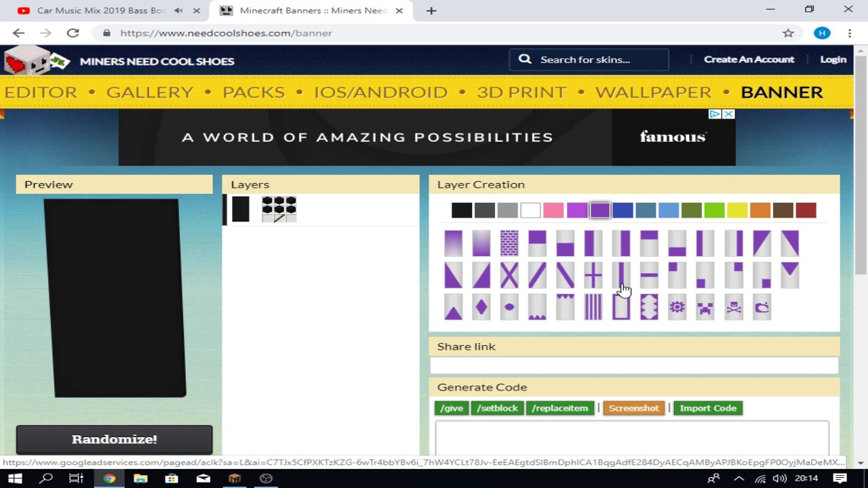
Task: Pick the Mojang logo pattern
Action: [762, 308]
